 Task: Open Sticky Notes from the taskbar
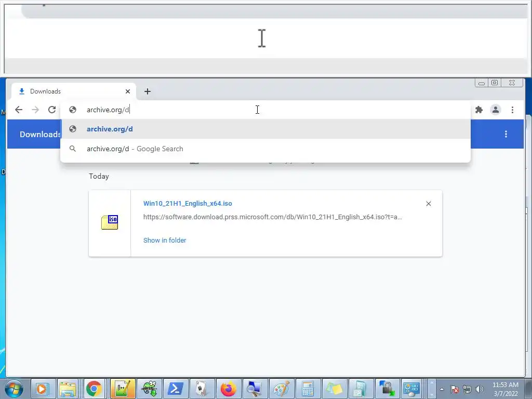pos(334,389)
